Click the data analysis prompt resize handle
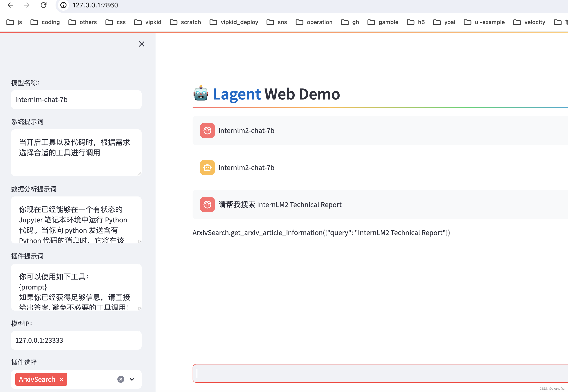Image resolution: width=568 pixels, height=392 pixels. (x=140, y=241)
